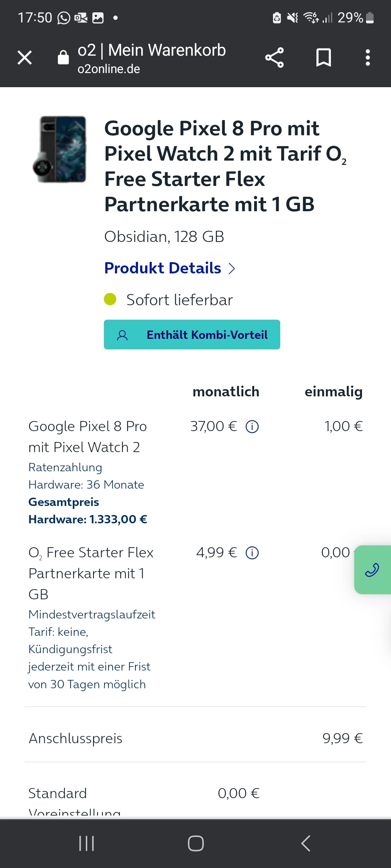Open the three-dot browser menu

tap(367, 58)
